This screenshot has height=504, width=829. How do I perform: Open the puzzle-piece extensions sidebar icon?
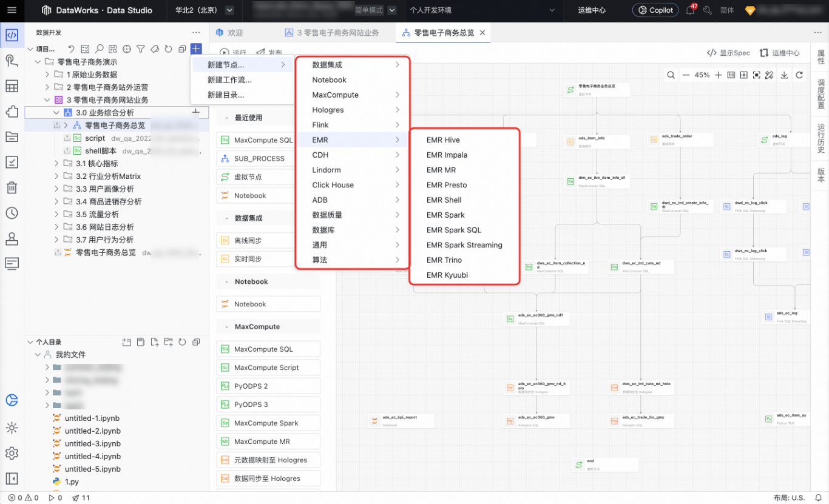point(12,112)
